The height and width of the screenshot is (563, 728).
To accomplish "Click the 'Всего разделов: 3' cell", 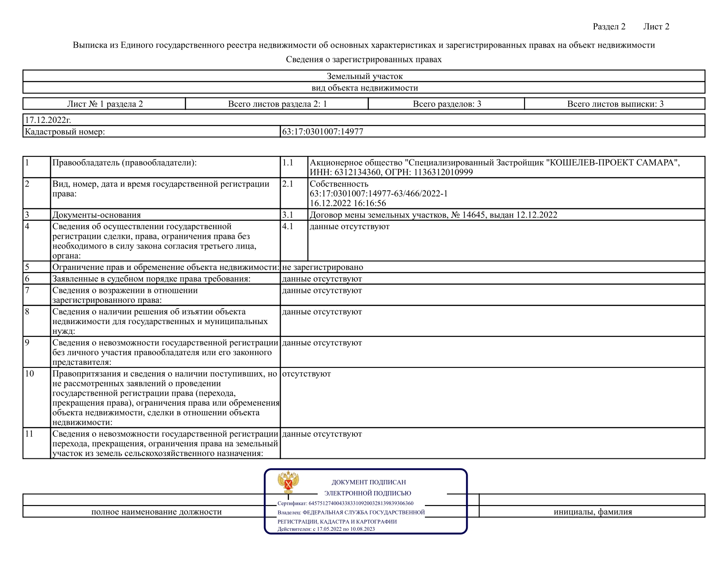I will tap(447, 104).
